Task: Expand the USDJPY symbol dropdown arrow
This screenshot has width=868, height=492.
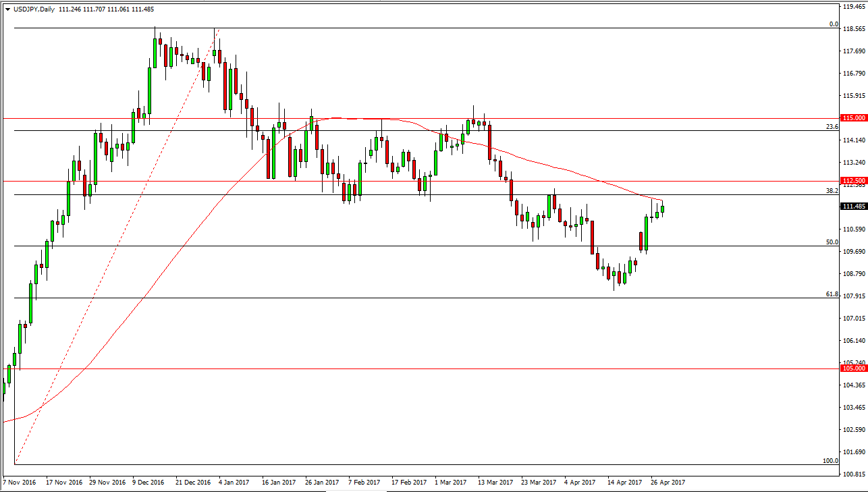Action: pyautogui.click(x=8, y=10)
